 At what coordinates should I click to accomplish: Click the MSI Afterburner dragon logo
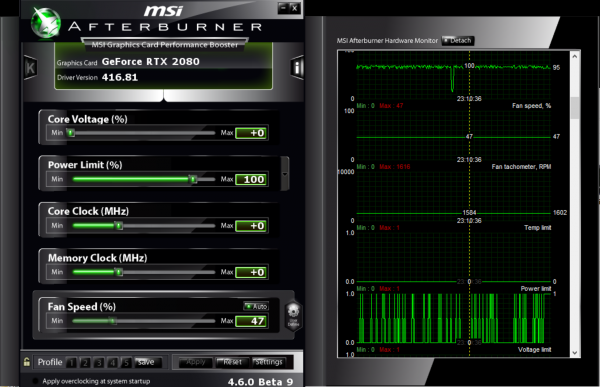click(46, 23)
